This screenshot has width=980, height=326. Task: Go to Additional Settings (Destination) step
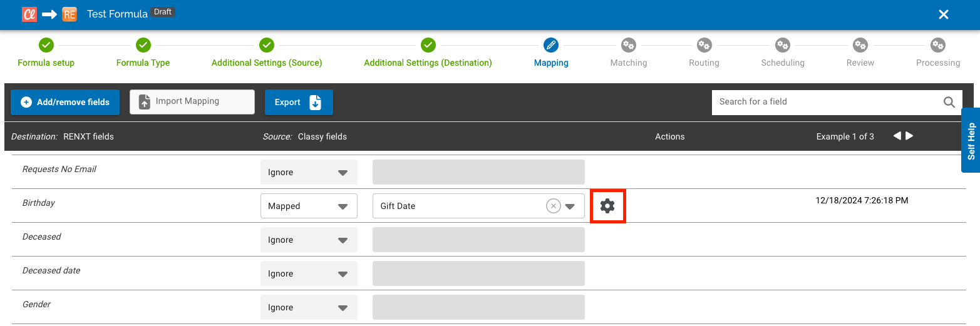click(x=428, y=63)
